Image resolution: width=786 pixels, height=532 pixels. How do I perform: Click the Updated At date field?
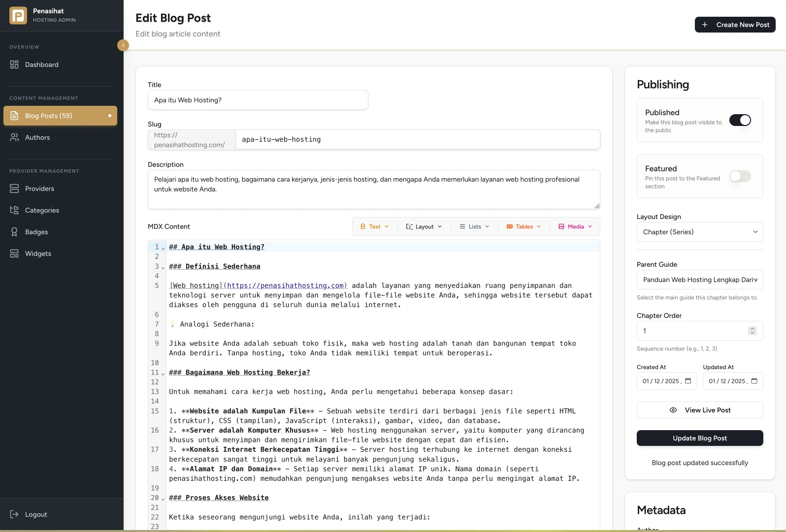(x=733, y=381)
